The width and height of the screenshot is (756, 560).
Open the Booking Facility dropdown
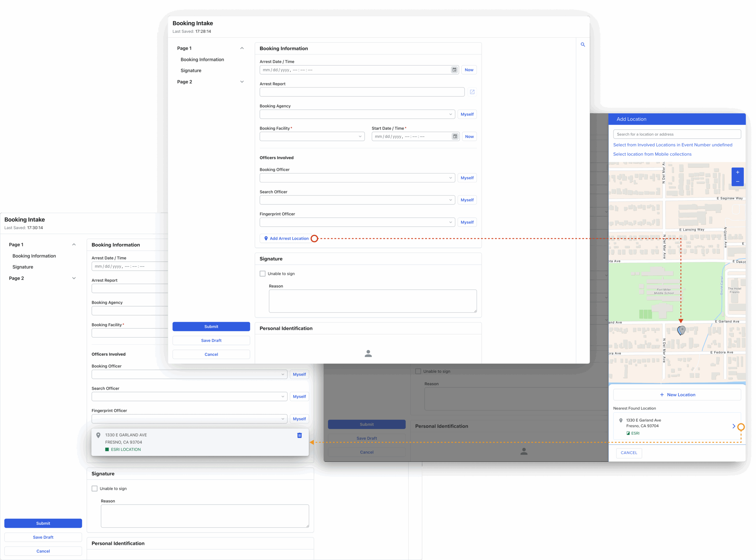(x=312, y=137)
